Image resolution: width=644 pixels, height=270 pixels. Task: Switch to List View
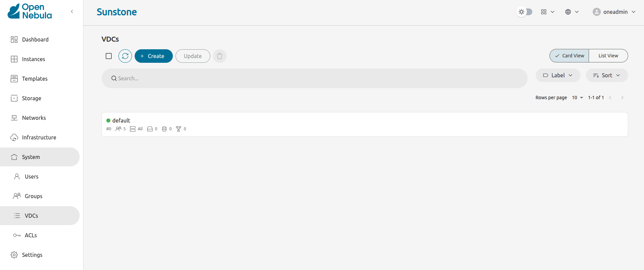coord(608,56)
